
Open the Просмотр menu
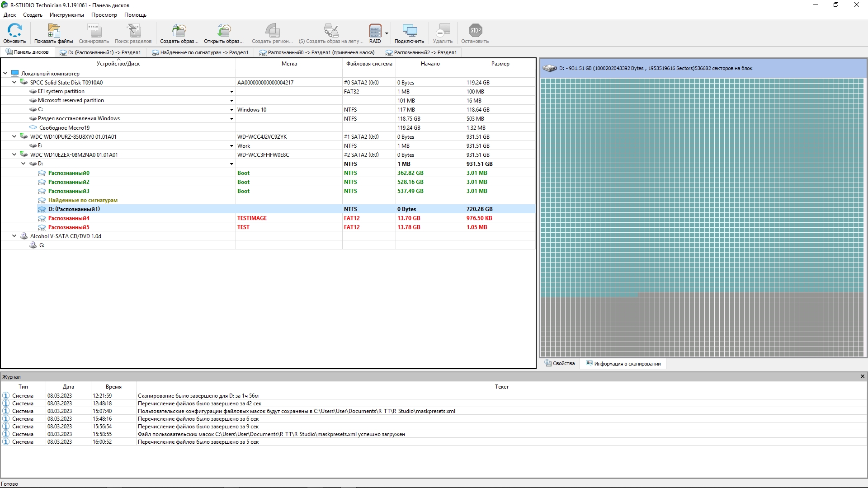tap(104, 15)
